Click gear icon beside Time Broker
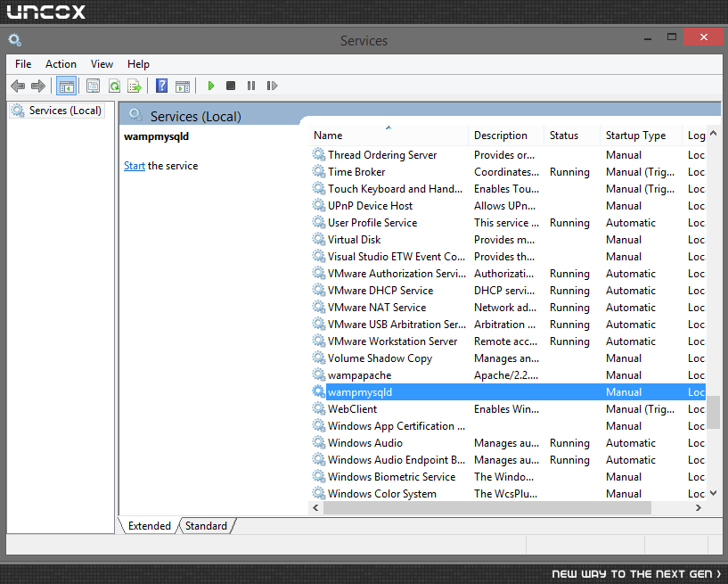The width and height of the screenshot is (728, 584). pyautogui.click(x=318, y=171)
